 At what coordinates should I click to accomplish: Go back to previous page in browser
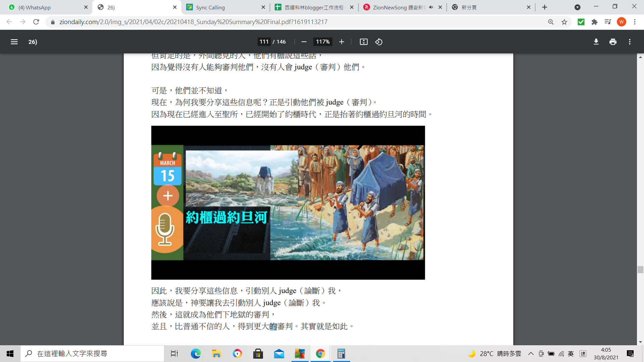pyautogui.click(x=9, y=22)
